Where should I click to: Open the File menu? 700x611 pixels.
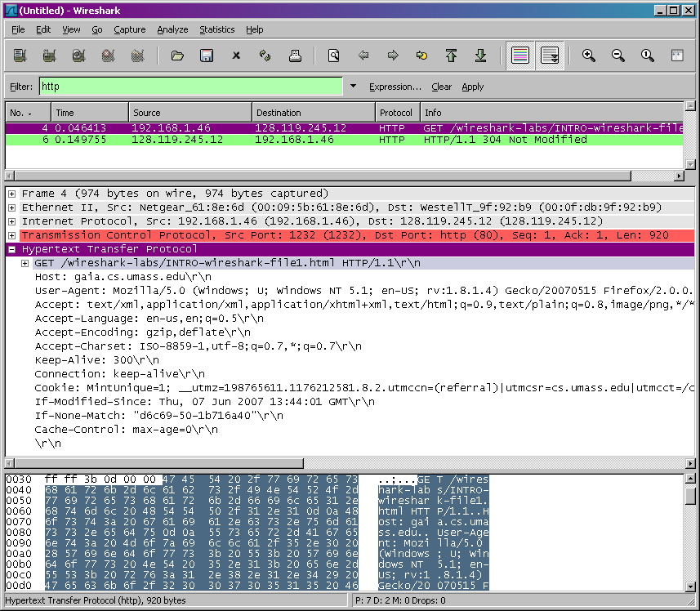18,29
